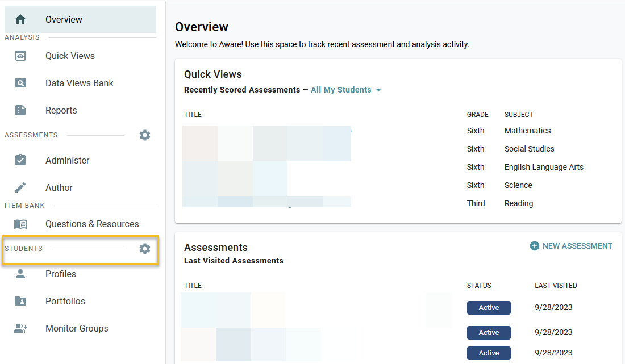Click the Author pencil icon
Screen dimensions: 625x364
click(x=20, y=187)
